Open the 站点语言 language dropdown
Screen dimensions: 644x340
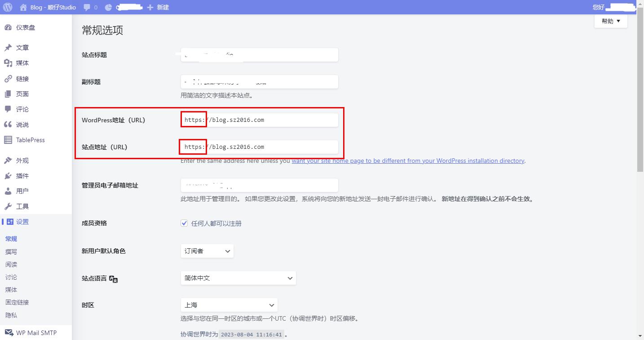[238, 278]
